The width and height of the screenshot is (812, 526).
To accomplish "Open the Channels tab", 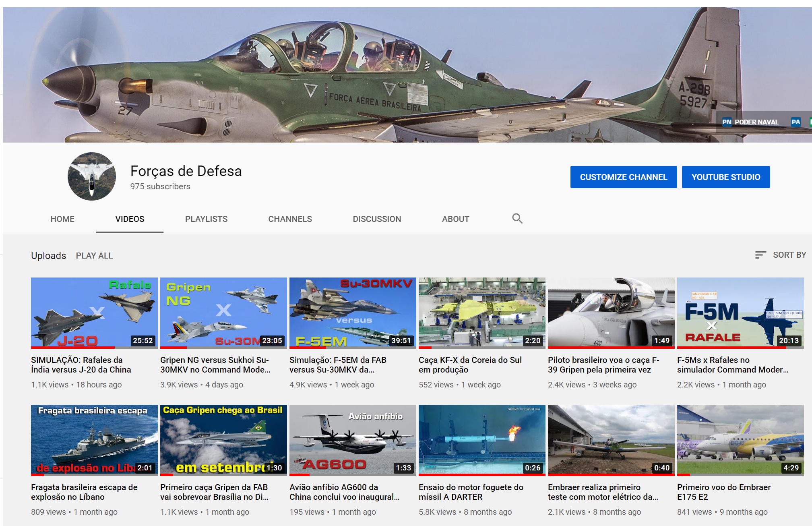I will (x=290, y=219).
